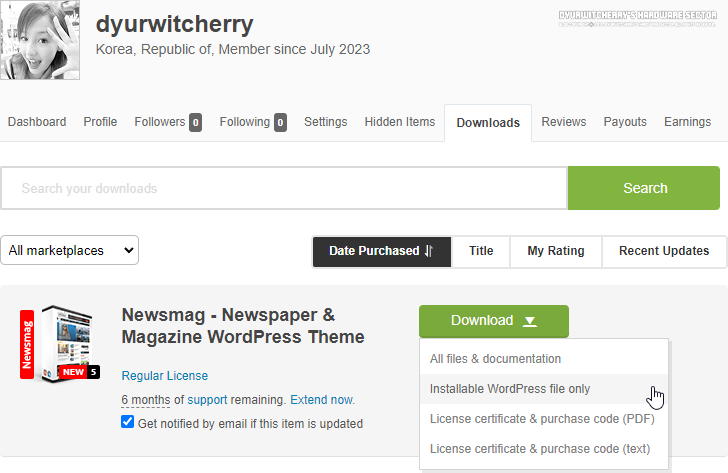Open the All marketplaces dropdown
This screenshot has height=473, width=728.
(70, 250)
